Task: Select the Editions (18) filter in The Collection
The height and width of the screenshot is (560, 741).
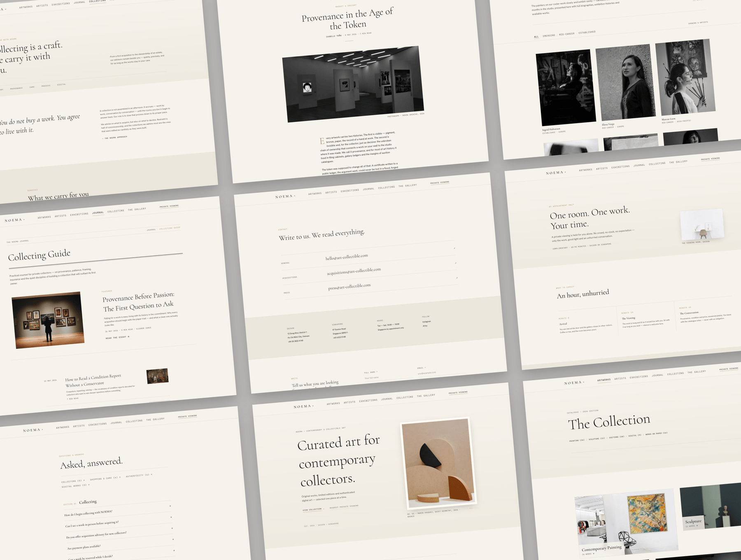Action: [x=617, y=437]
